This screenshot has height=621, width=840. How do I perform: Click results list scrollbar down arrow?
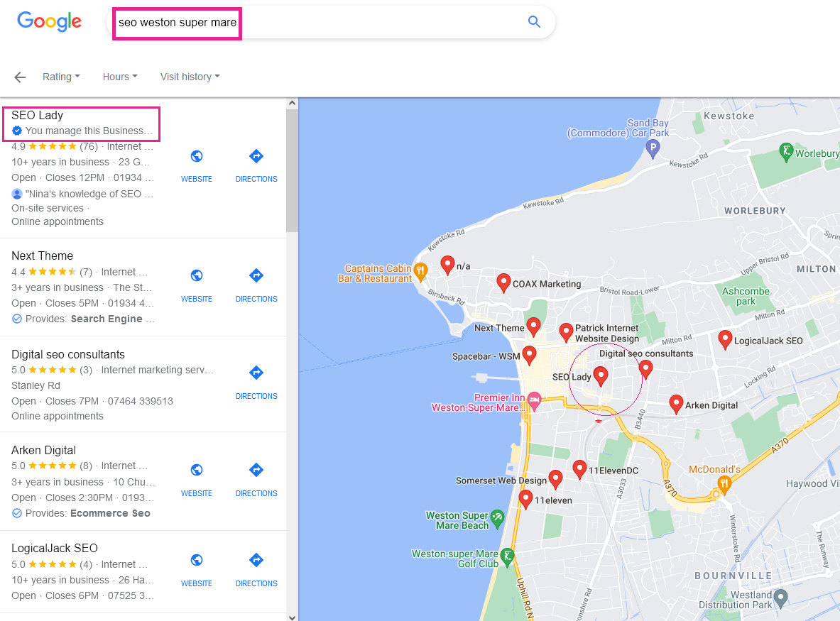point(292,617)
